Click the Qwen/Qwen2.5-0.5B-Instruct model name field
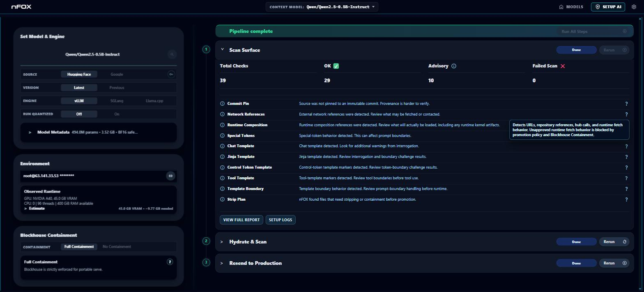The image size is (644, 292). tap(92, 54)
